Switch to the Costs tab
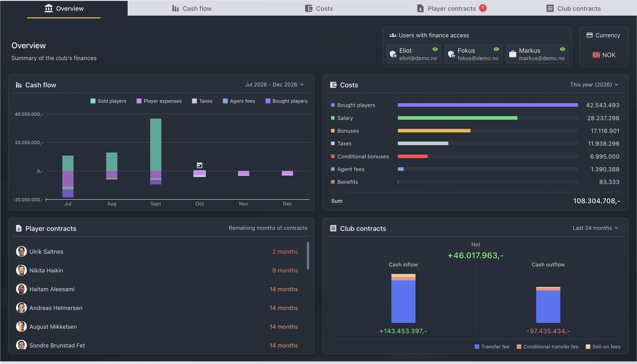637x364 pixels. click(x=319, y=8)
